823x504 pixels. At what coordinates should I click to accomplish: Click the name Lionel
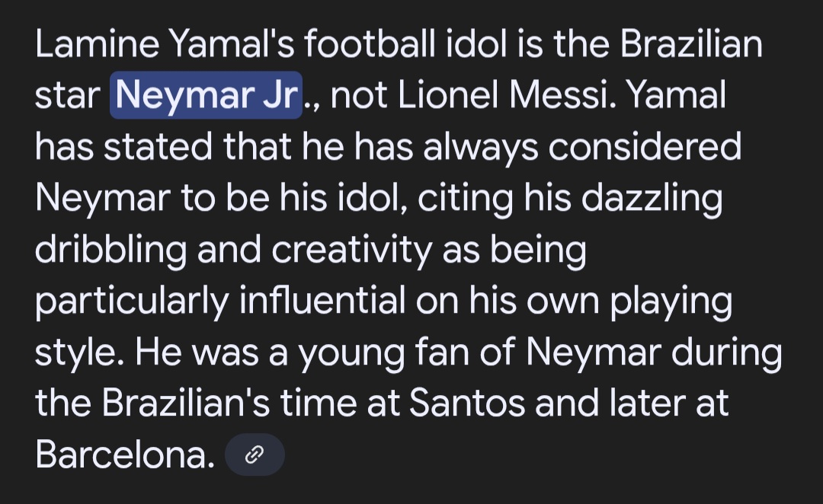pyautogui.click(x=448, y=95)
